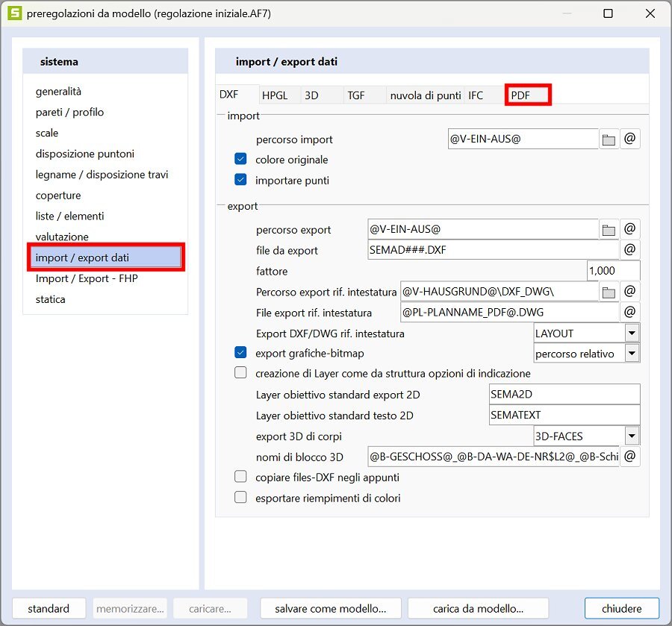Toggle the importare punti checkbox
Viewport: 672px width, 626px height.
coord(240,180)
